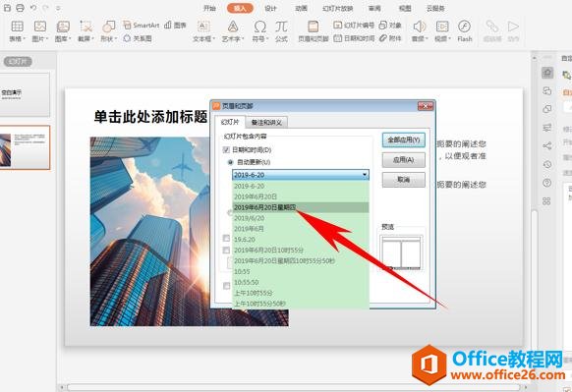The height and width of the screenshot is (392, 572).
Task: Switch to the 动画 ribbon tab
Action: 302,8
